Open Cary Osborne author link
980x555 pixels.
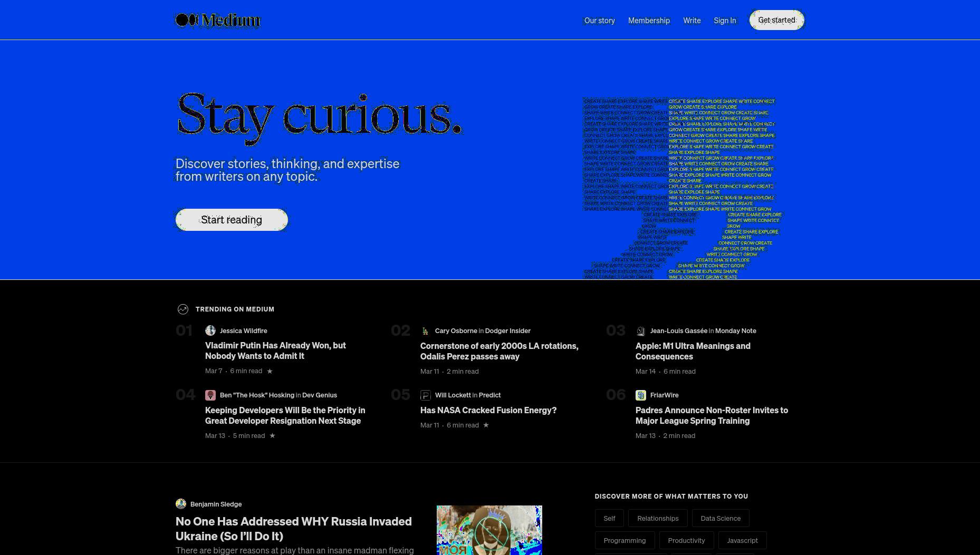(x=456, y=330)
